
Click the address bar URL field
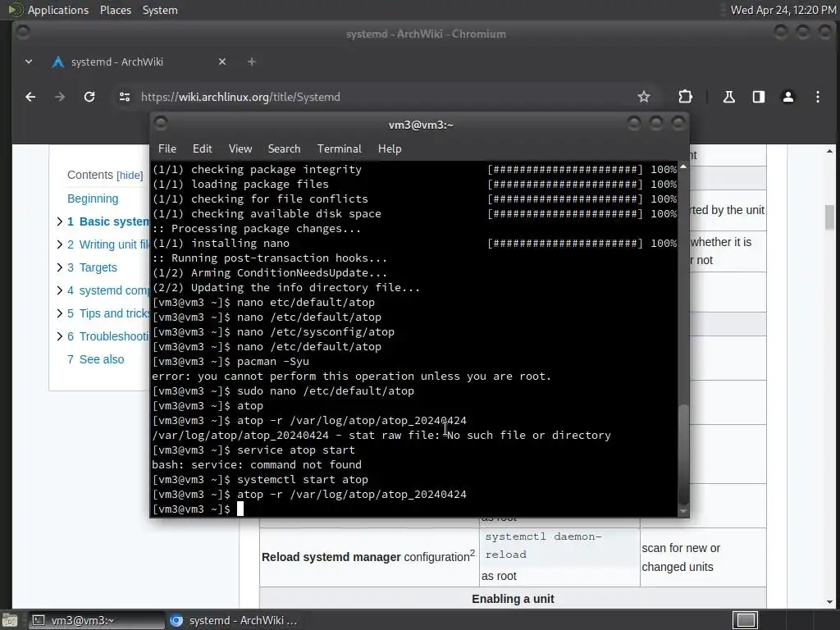pyautogui.click(x=375, y=97)
